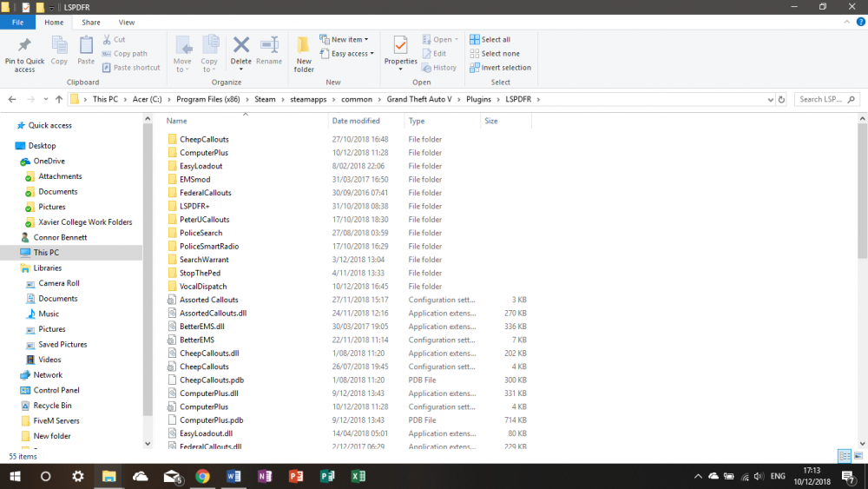868x489 pixels.
Task: Click Paste shortcut option
Action: click(131, 68)
